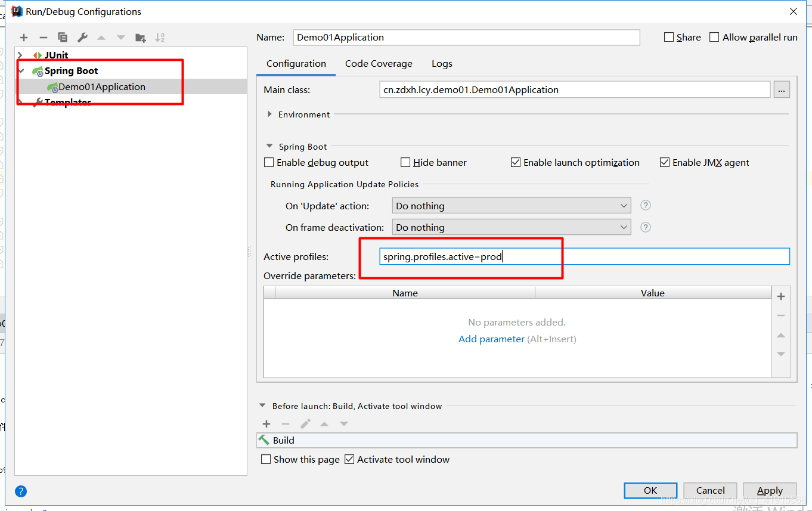Screen dimensions: 812x511
Task: Create a new folder in configurations toolbar
Action: pyautogui.click(x=141, y=38)
